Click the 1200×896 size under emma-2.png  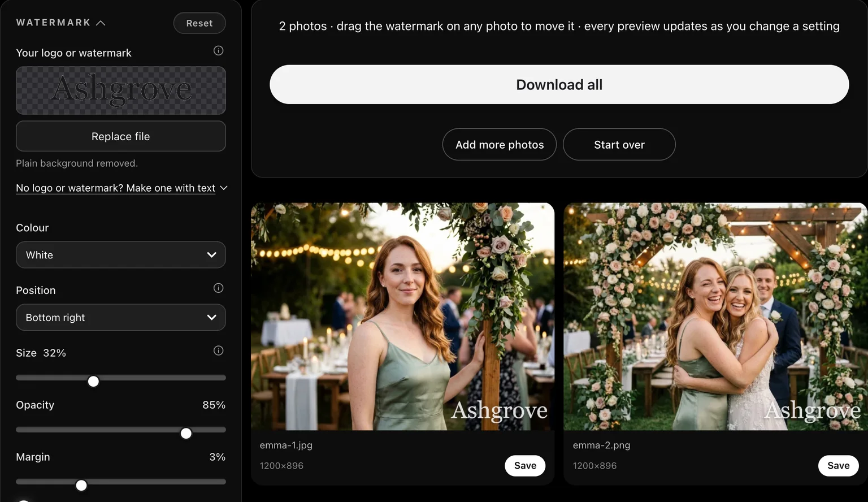pyautogui.click(x=594, y=466)
